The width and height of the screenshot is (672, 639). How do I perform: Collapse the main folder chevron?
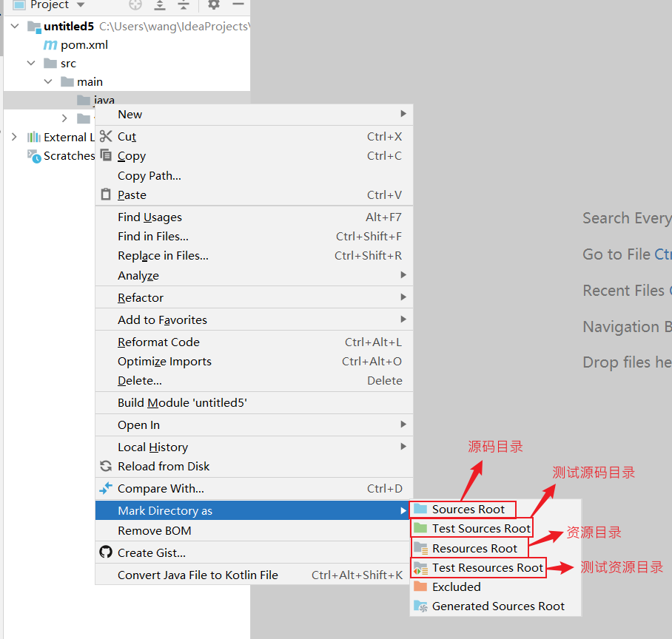(x=48, y=81)
